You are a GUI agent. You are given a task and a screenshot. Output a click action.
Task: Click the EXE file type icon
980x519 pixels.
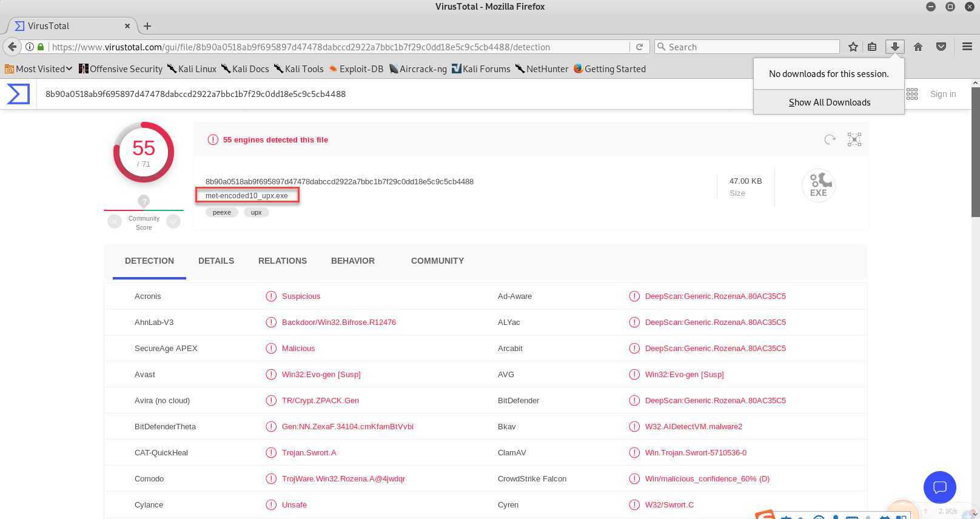tap(819, 185)
